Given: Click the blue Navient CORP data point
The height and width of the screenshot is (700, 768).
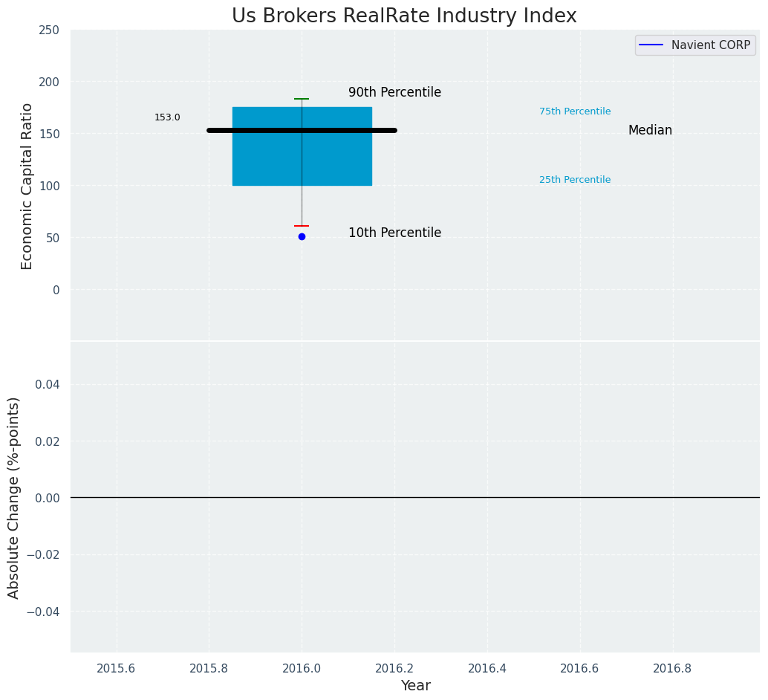Looking at the screenshot, I should (x=302, y=237).
